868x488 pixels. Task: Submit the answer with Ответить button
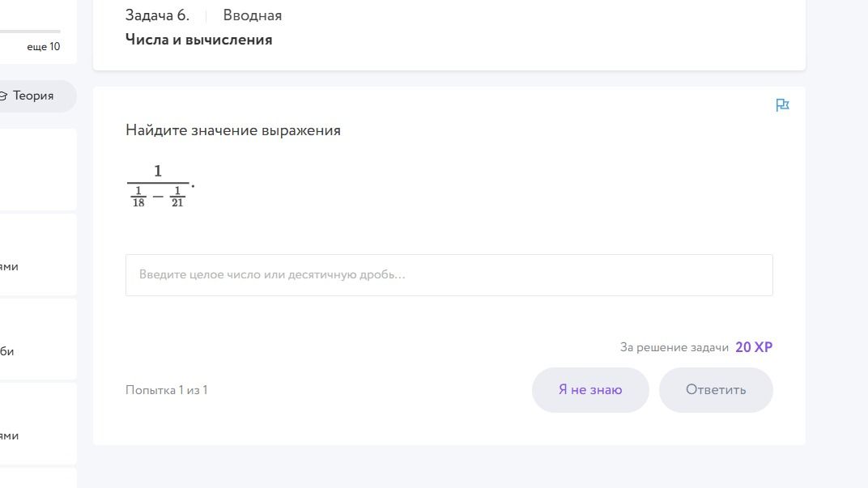[716, 390]
